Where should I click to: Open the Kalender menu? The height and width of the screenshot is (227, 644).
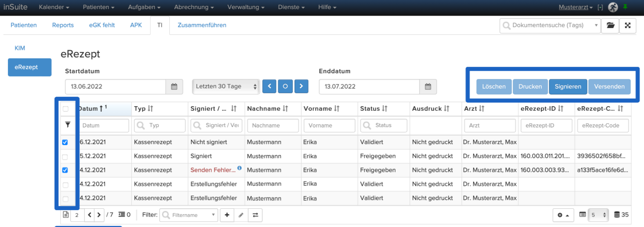click(x=54, y=7)
